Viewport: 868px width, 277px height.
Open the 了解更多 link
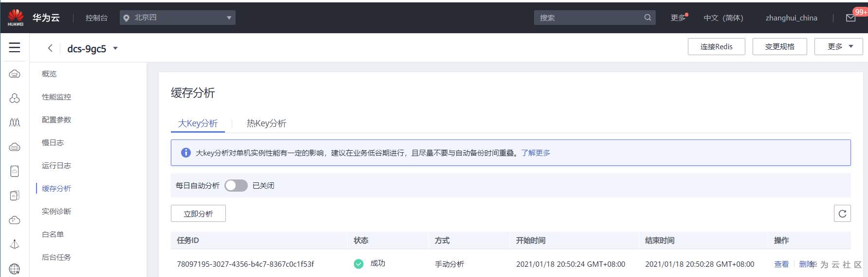[536, 153]
